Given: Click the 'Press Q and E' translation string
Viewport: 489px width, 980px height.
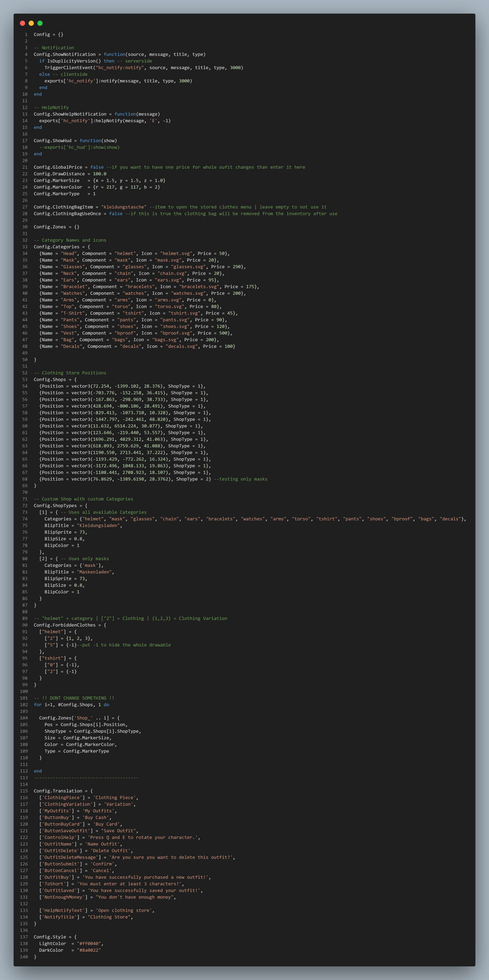Looking at the screenshot, I should [140, 837].
